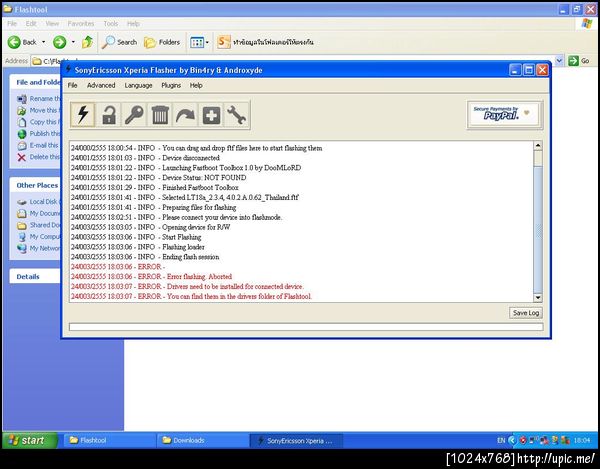Open the Help menu in Flasher
Viewport: 600px width, 469px height.
[196, 85]
